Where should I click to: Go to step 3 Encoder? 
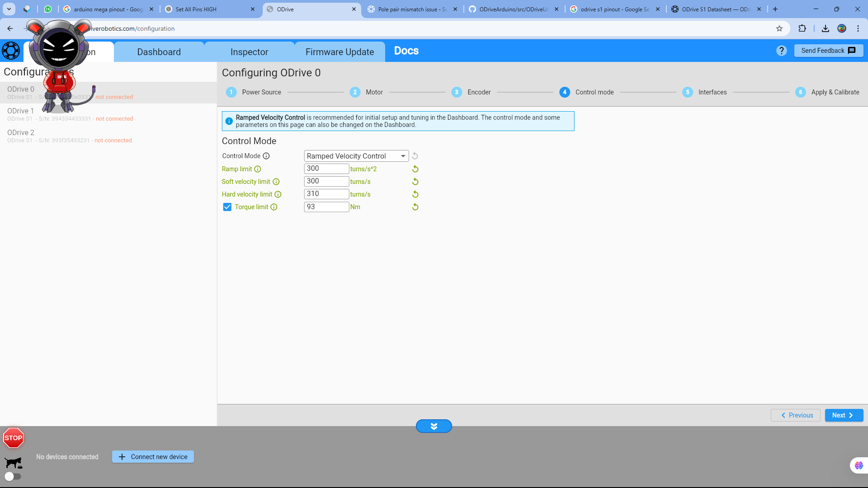[x=471, y=92]
